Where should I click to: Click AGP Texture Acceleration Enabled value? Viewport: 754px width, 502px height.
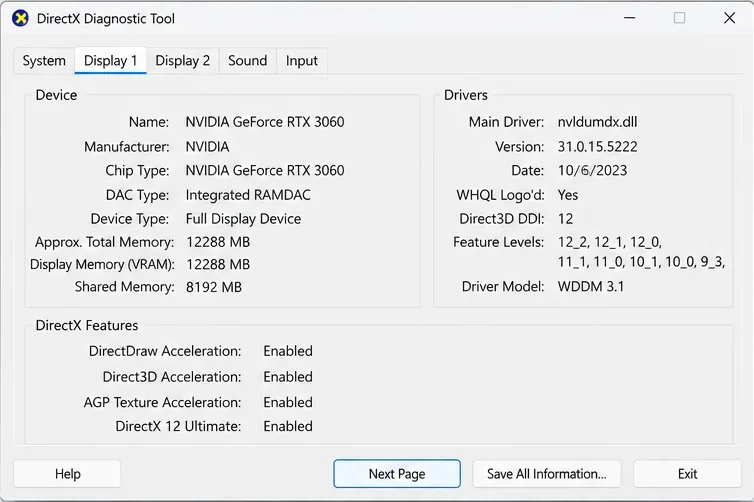point(288,402)
